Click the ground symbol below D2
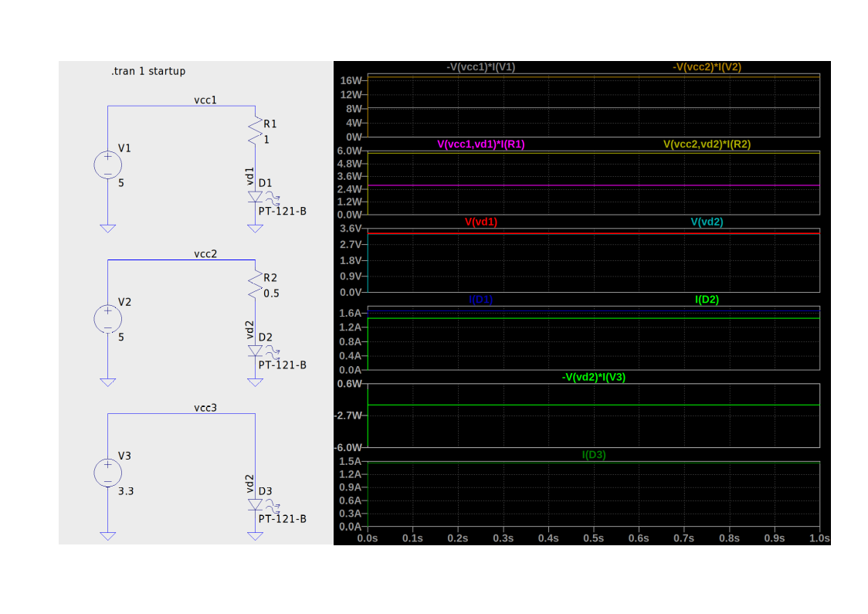868x614 pixels. coord(255,382)
